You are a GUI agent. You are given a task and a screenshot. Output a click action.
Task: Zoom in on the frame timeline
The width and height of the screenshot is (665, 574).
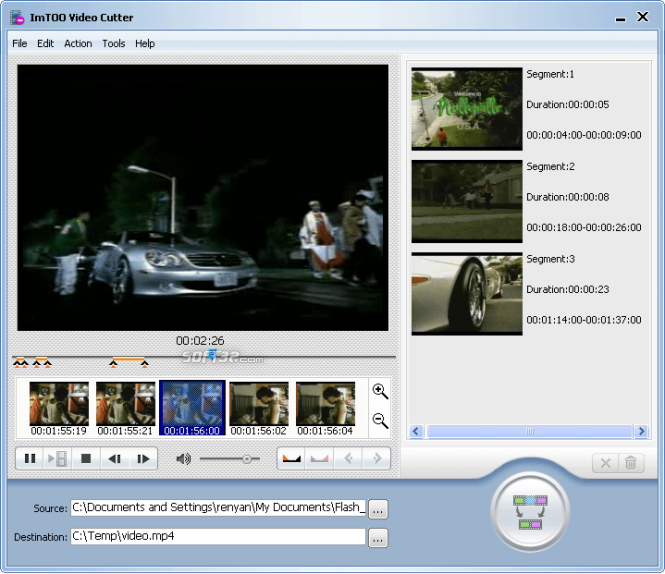click(x=380, y=391)
